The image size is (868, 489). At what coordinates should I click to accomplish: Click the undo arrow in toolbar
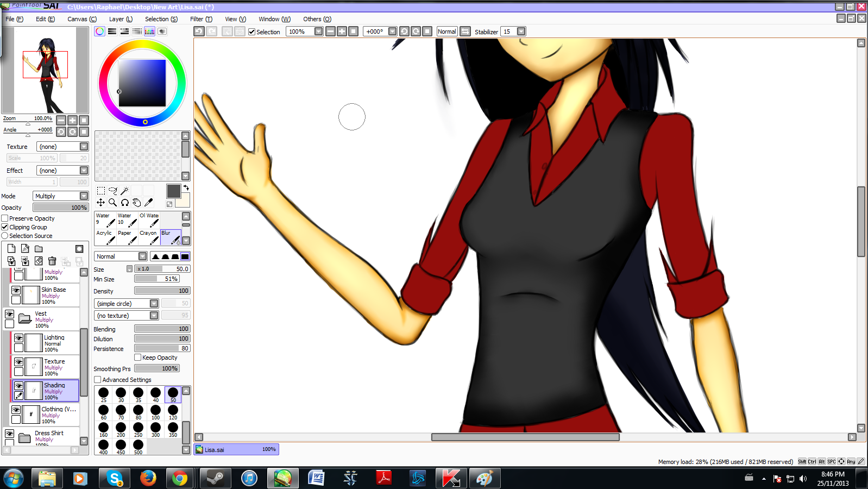click(199, 32)
